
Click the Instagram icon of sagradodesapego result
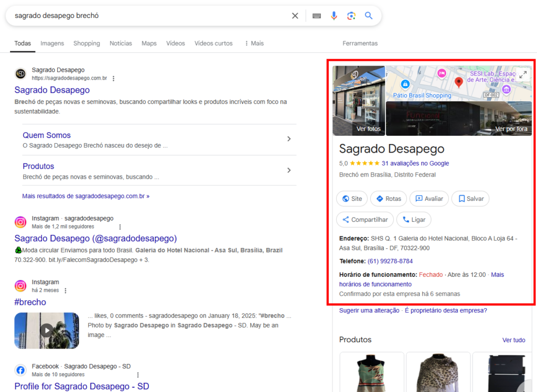pos(20,222)
